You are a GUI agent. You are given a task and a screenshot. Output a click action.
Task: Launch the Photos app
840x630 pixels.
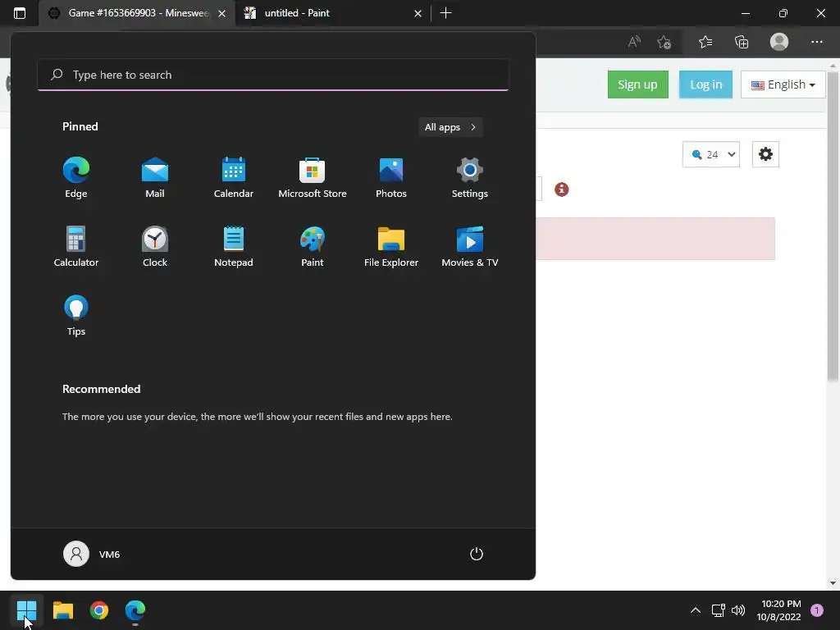pyautogui.click(x=391, y=178)
